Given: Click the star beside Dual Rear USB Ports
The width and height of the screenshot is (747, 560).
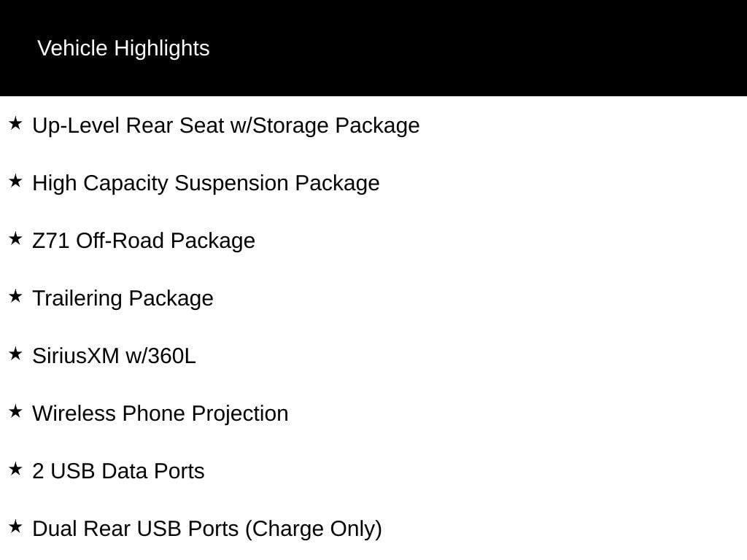Looking at the screenshot, I should [15, 526].
